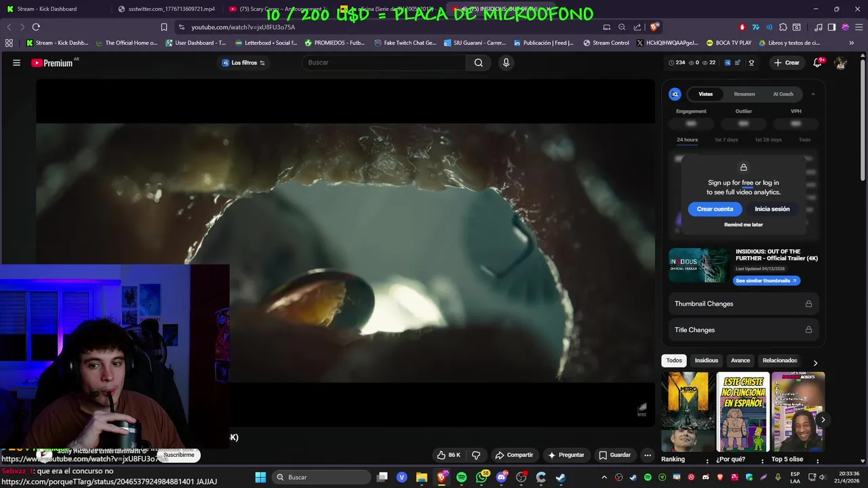Select the Insidious filter chip

706,361
